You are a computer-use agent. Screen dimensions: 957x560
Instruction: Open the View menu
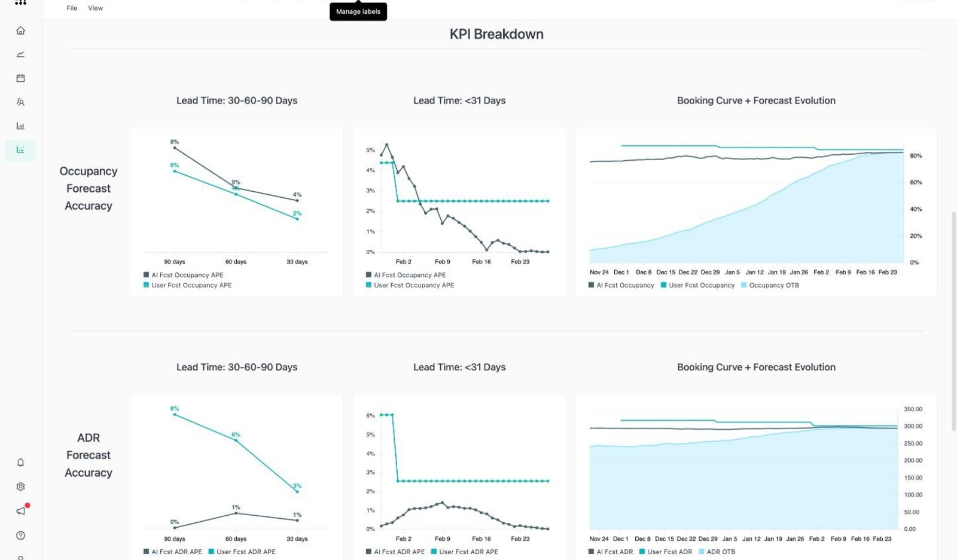tap(96, 8)
